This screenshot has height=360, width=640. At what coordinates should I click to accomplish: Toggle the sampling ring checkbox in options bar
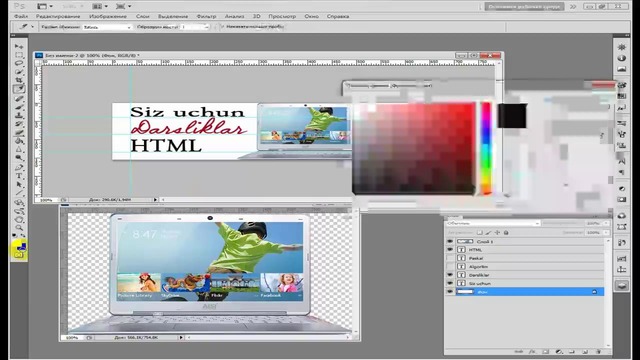point(222,27)
